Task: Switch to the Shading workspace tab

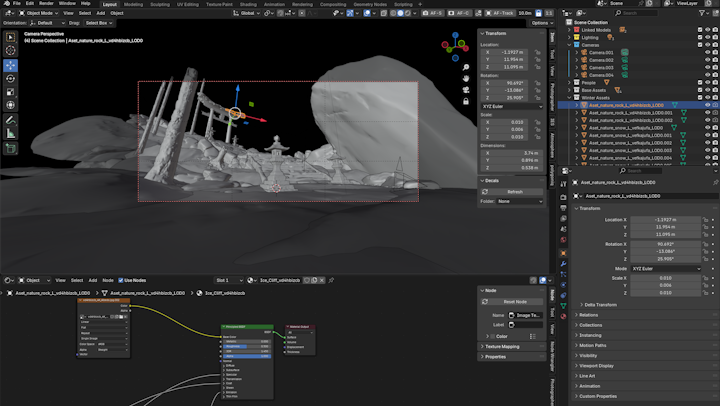Action: pos(248,4)
